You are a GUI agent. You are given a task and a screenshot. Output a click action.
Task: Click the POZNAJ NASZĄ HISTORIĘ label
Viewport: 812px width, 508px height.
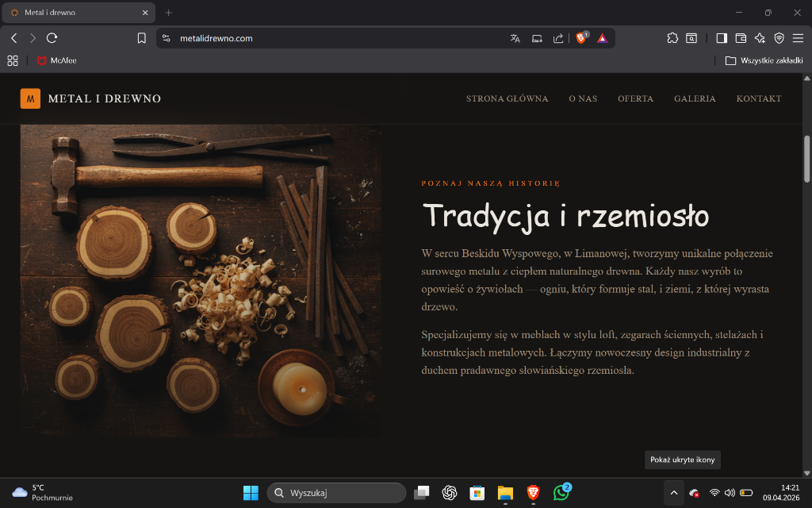tap(490, 183)
